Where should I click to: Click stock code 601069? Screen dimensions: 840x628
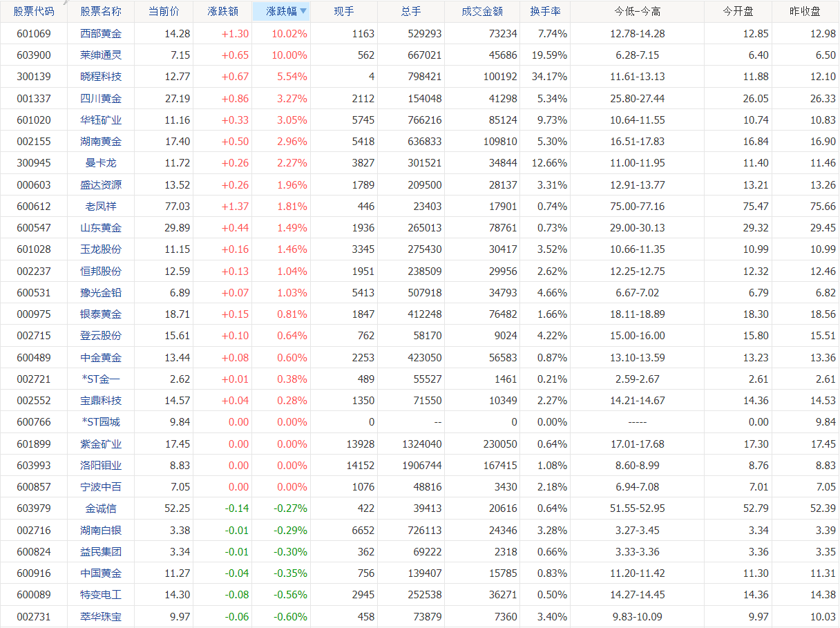tap(34, 33)
